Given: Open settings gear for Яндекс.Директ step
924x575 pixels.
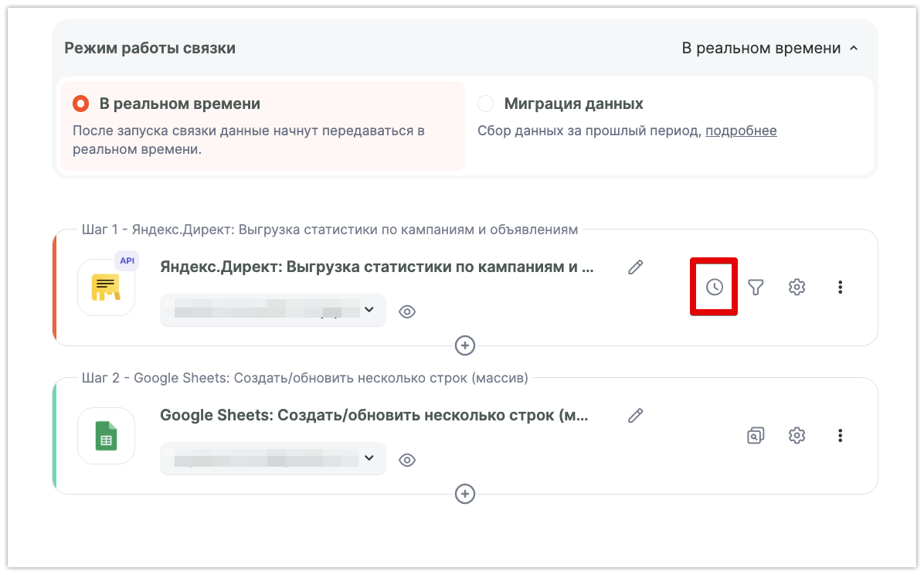Looking at the screenshot, I should pos(797,287).
